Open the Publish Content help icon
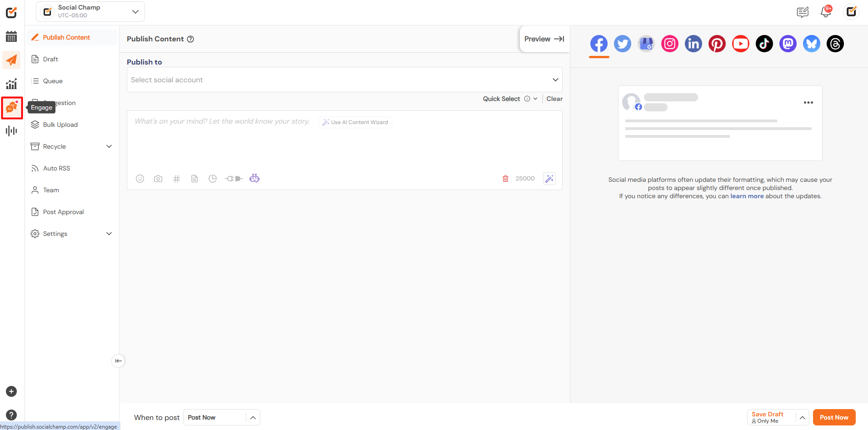The width and height of the screenshot is (868, 430). pos(191,39)
